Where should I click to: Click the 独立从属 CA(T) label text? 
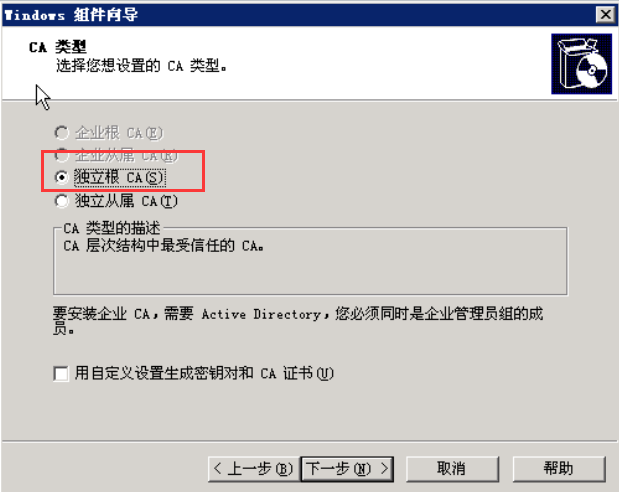pos(126,201)
